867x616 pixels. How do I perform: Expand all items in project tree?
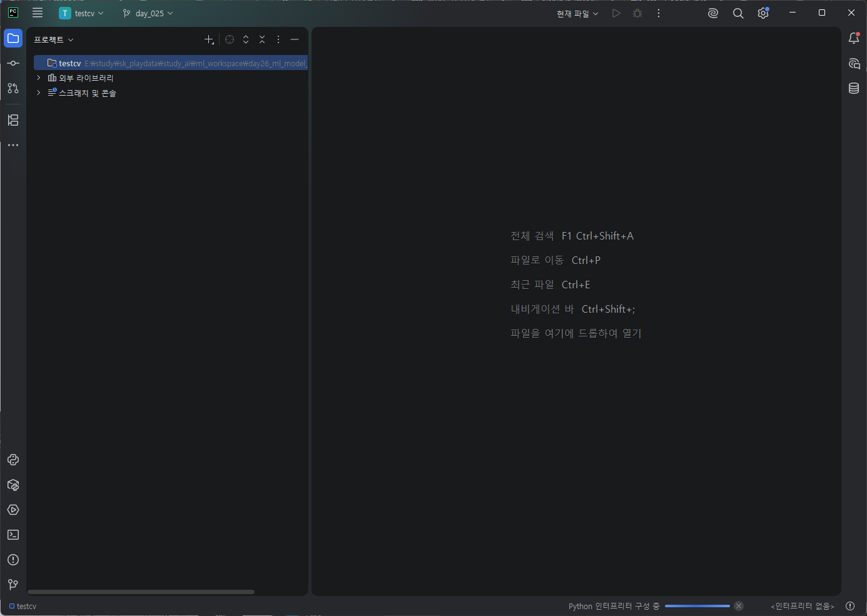click(246, 39)
